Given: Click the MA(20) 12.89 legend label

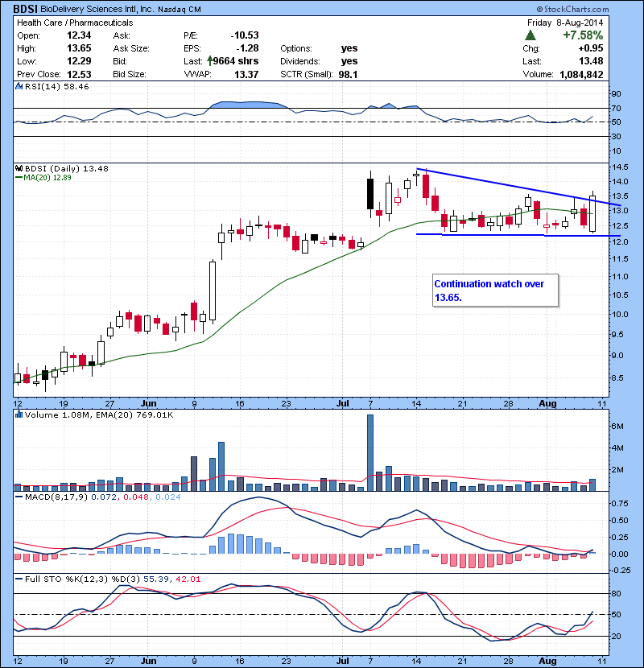Looking at the screenshot, I should 43,178.
